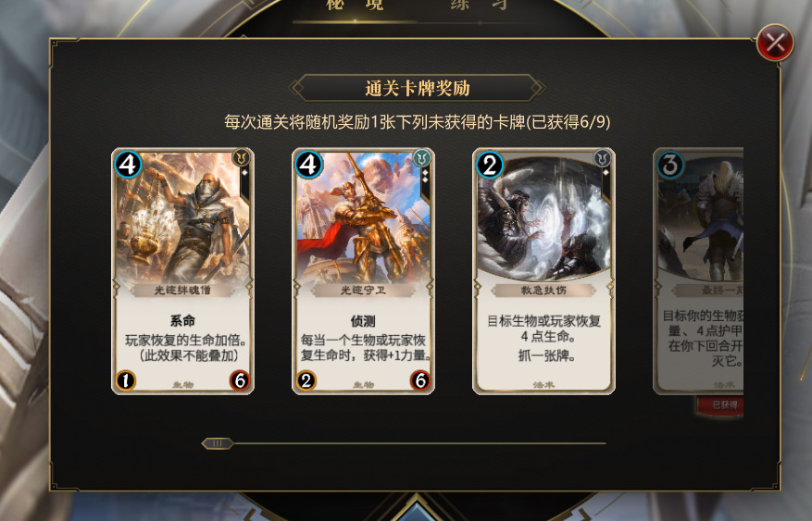
Task: Click attack value 1 on 光迹绯魂僧
Action: tap(125, 380)
